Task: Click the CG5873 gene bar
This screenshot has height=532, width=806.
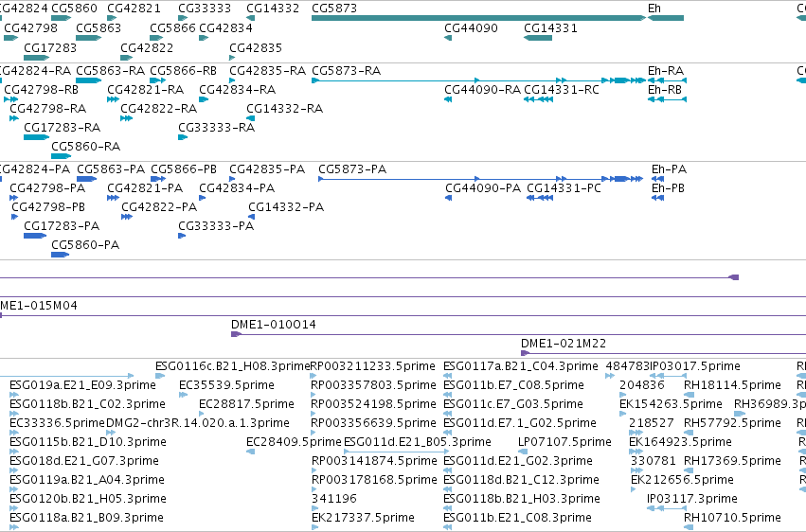Action: (478, 18)
